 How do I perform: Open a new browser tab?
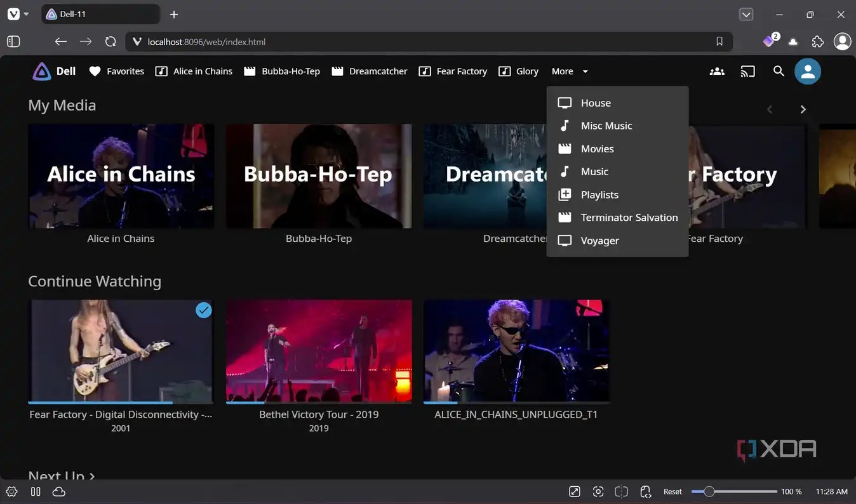coord(174,14)
